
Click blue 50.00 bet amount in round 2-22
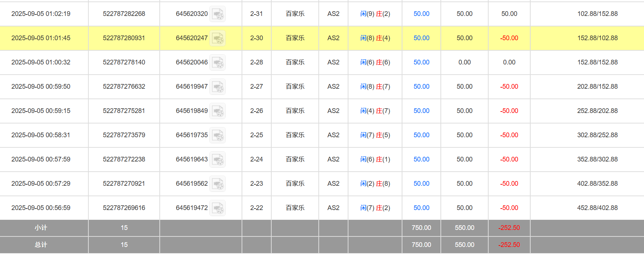(421, 208)
